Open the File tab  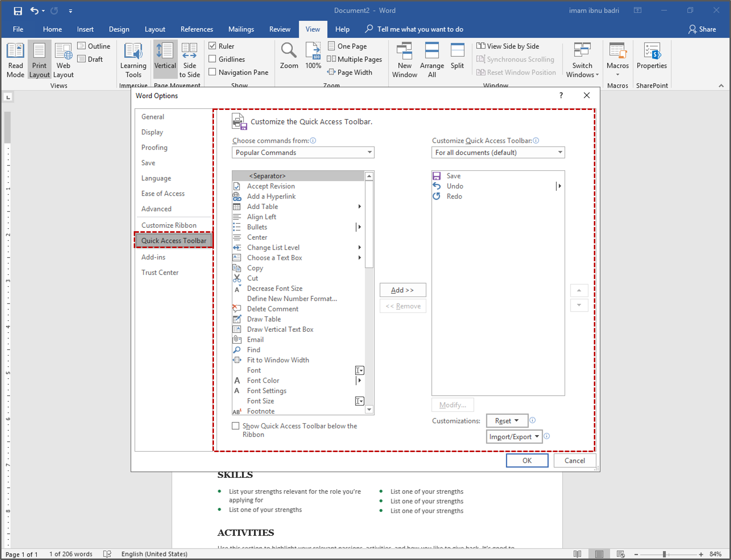(x=18, y=29)
